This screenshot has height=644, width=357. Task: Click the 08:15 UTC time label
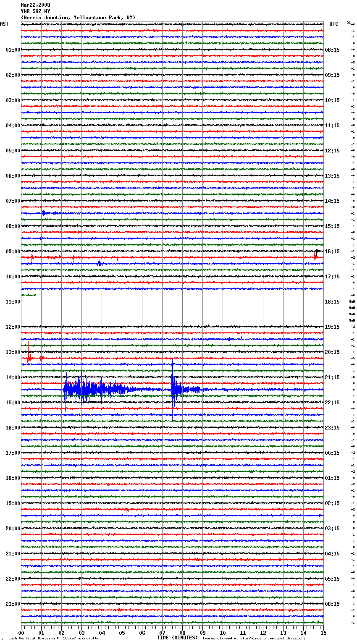[x=332, y=50]
